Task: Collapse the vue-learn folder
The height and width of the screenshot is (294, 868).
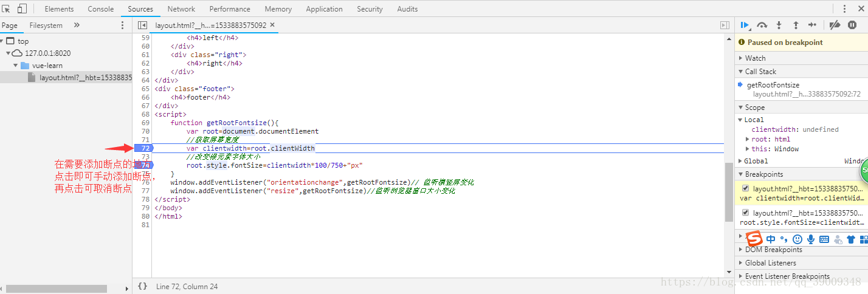Action: click(16, 66)
